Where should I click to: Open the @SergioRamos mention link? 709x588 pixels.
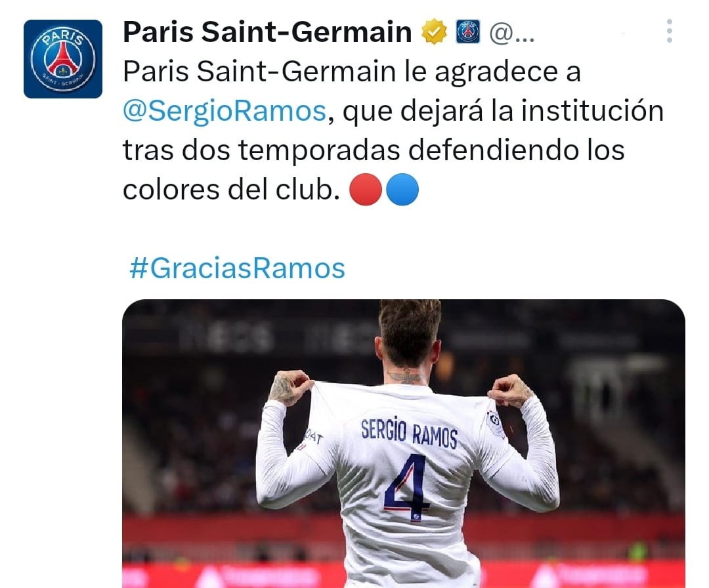coord(225,111)
